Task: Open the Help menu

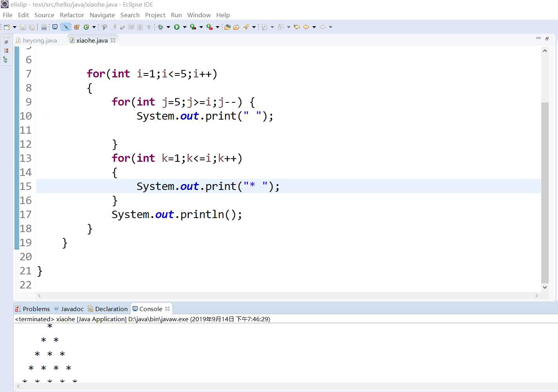Action: [223, 15]
